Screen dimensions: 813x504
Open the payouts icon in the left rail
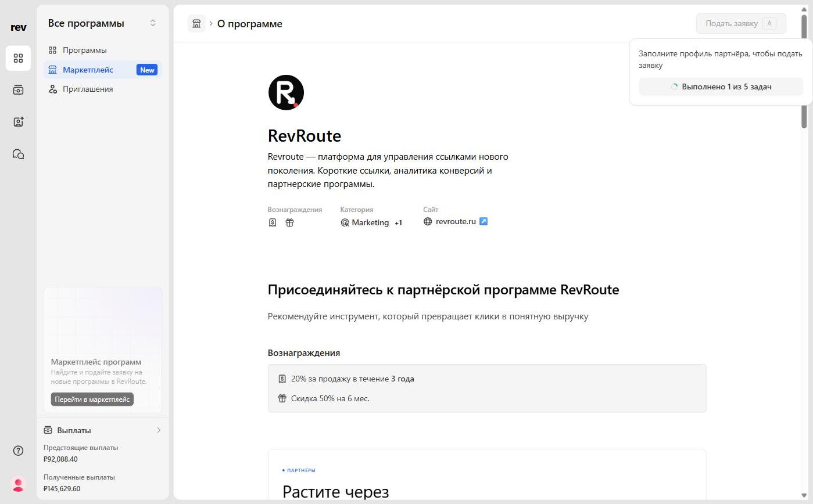[x=18, y=90]
